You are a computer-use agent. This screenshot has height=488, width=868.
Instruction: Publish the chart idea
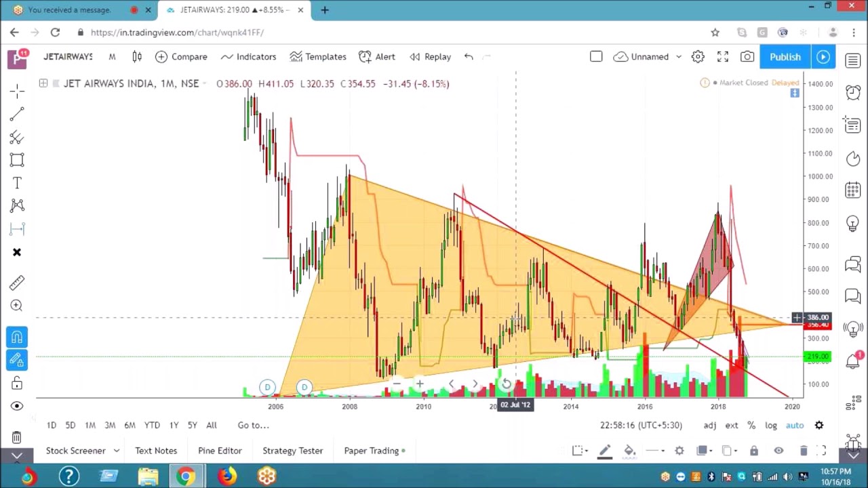[785, 57]
